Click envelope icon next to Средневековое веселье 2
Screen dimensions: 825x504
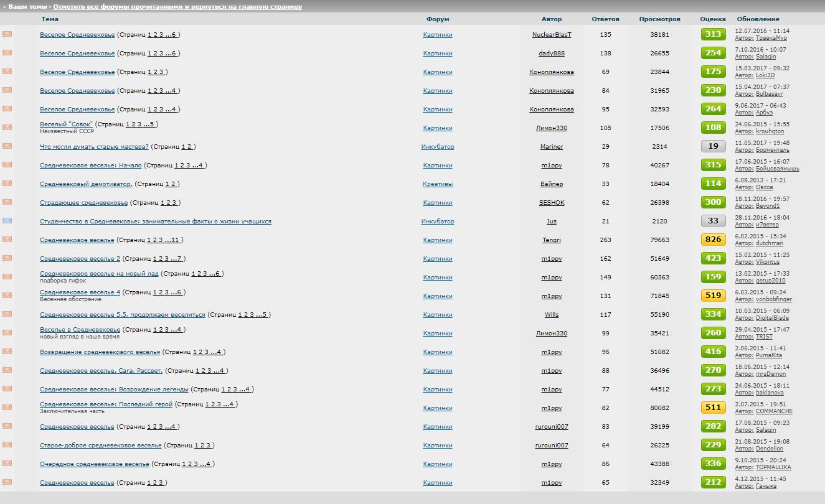pyautogui.click(x=7, y=258)
